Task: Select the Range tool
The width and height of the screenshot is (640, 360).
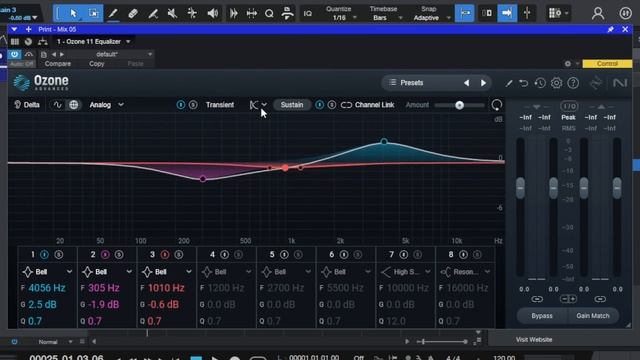Action: tap(93, 13)
